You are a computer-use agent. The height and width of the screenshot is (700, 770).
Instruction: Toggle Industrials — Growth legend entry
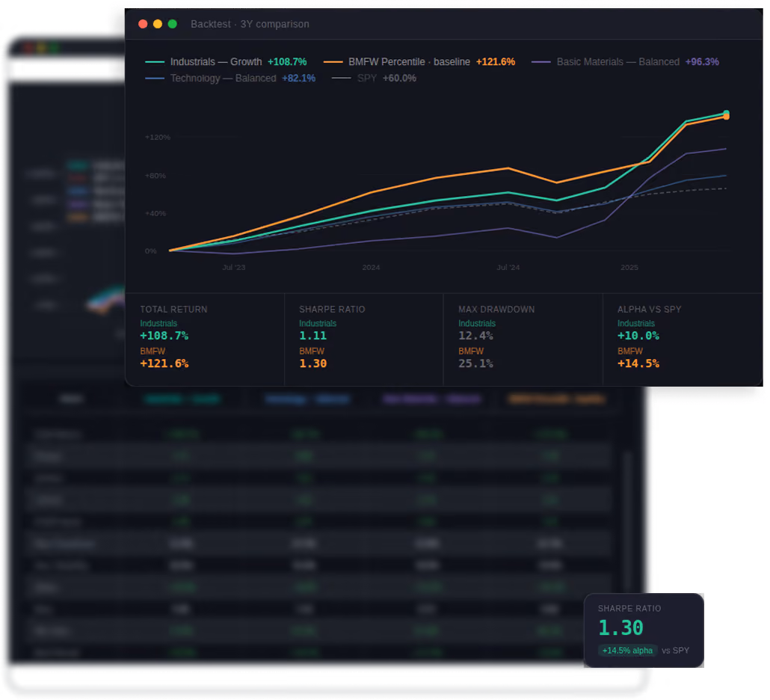226,62
